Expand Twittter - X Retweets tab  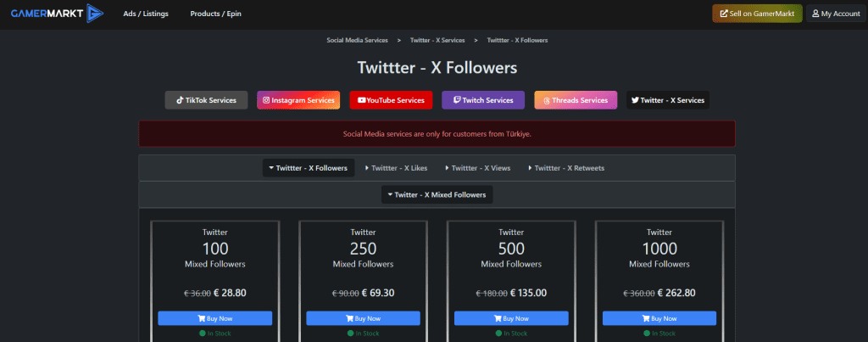tap(566, 168)
